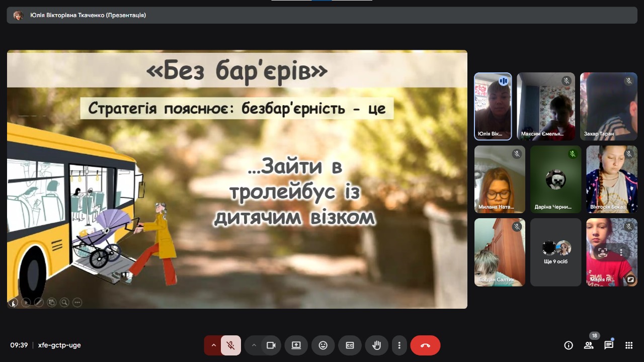Image resolution: width=644 pixels, height=362 pixels.
Task: Toggle closed captions
Action: click(x=350, y=345)
